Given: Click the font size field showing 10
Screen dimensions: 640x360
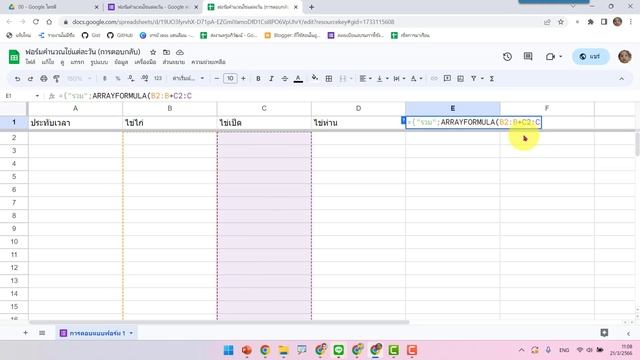Looking at the screenshot, I should click(230, 78).
